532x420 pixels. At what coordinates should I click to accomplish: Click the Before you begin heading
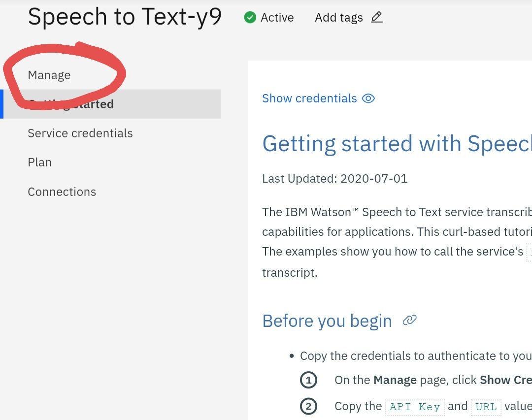(x=327, y=321)
